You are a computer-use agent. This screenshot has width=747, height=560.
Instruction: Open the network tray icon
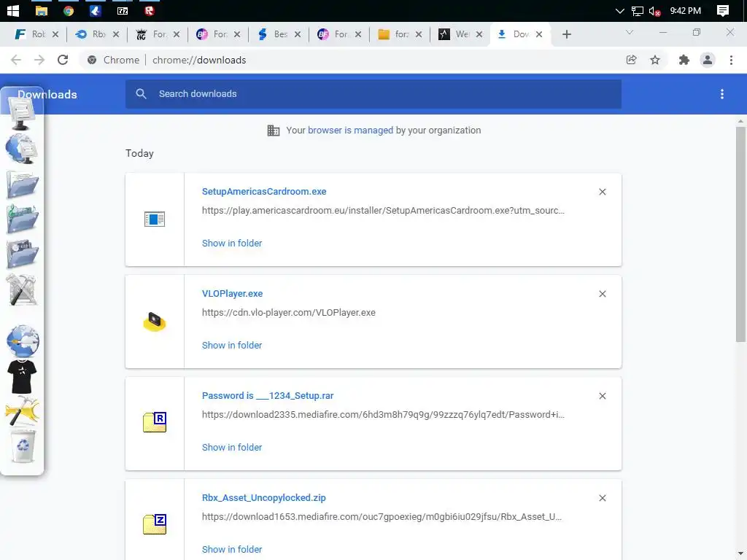637,11
